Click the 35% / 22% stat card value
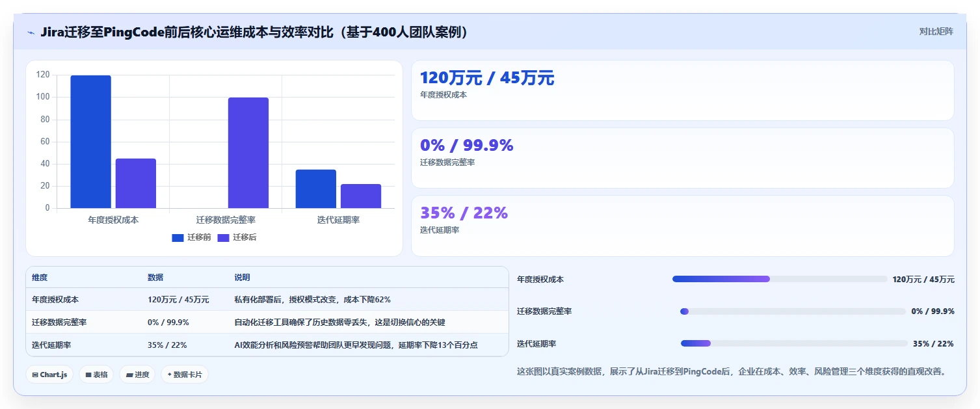Image resolution: width=980 pixels, height=409 pixels. tap(464, 213)
